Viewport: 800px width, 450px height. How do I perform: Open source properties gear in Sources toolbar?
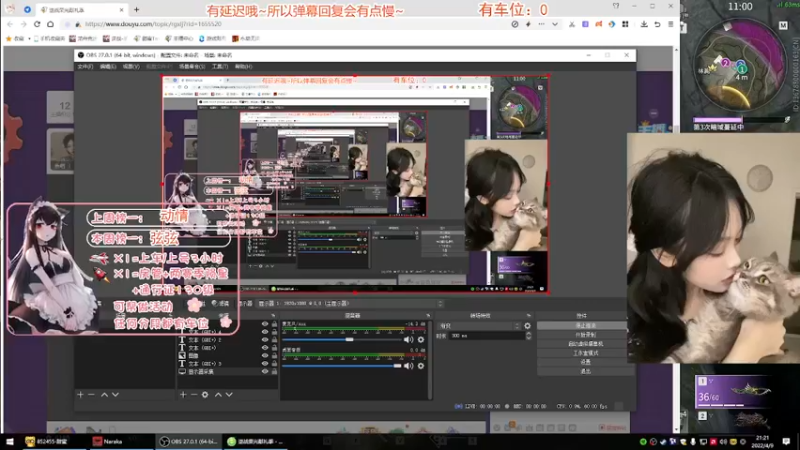205,394
